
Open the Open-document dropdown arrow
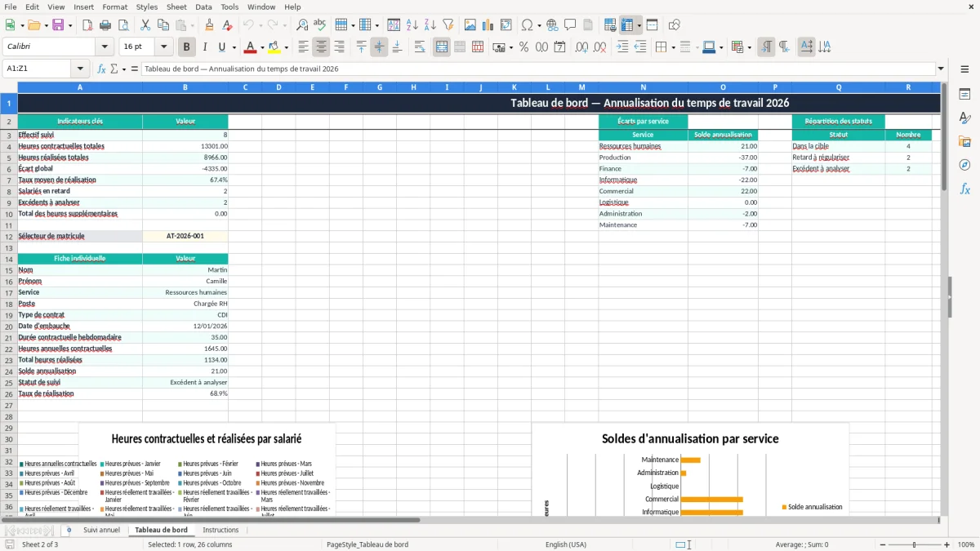point(46,25)
